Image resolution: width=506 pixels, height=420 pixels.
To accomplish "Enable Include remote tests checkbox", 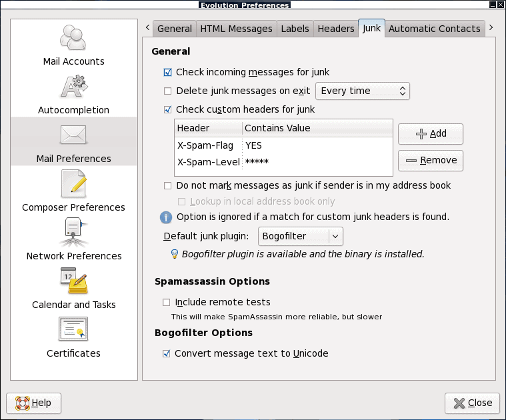I will point(167,303).
